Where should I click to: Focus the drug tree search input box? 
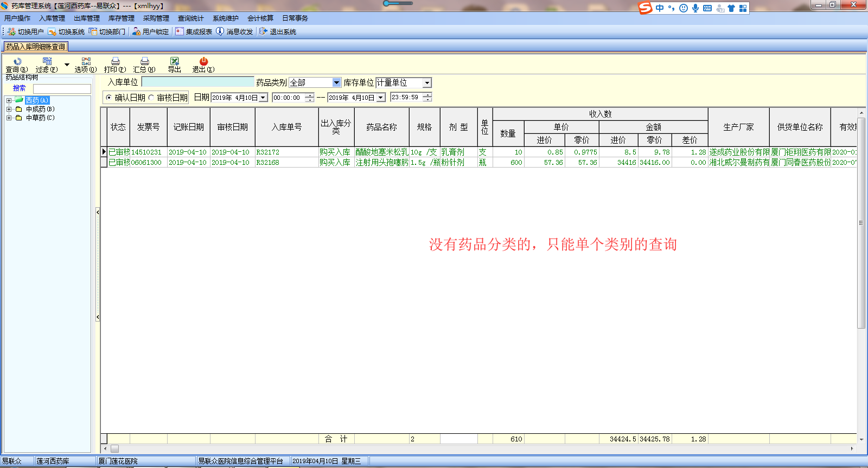62,88
